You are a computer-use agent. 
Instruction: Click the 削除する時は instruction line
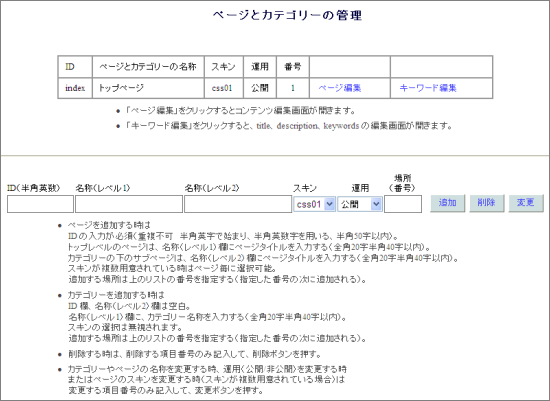pos(195,354)
